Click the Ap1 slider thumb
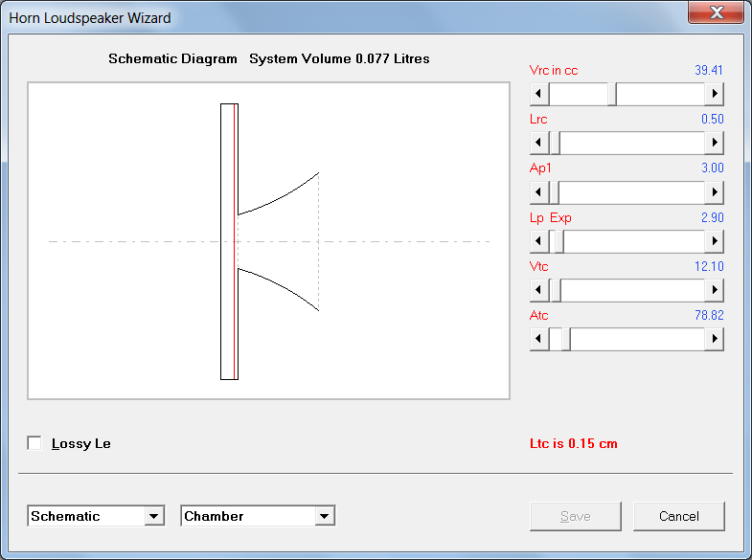This screenshot has height=560, width=752. tap(555, 192)
